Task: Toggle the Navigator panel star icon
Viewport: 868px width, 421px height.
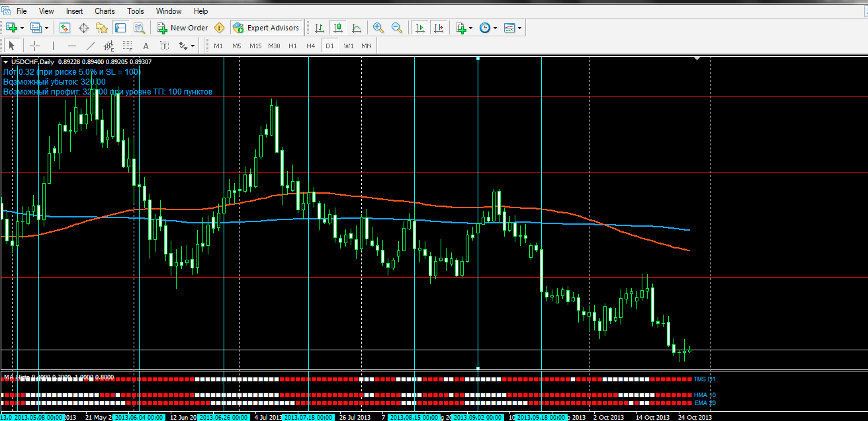Action: 102,28
